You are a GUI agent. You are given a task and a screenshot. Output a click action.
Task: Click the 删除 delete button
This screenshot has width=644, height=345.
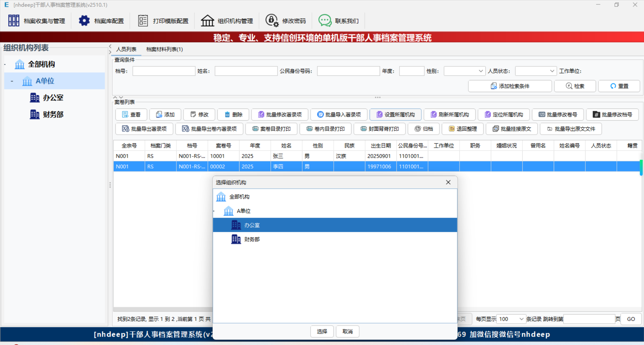[x=233, y=114]
